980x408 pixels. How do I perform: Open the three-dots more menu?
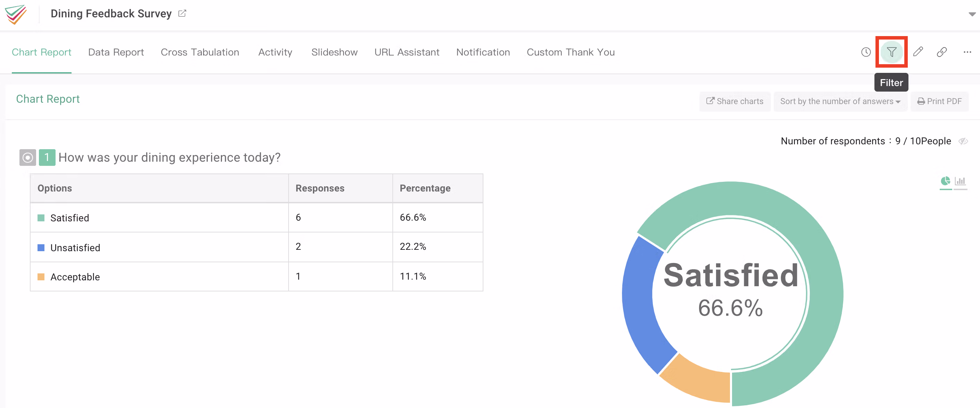[967, 52]
